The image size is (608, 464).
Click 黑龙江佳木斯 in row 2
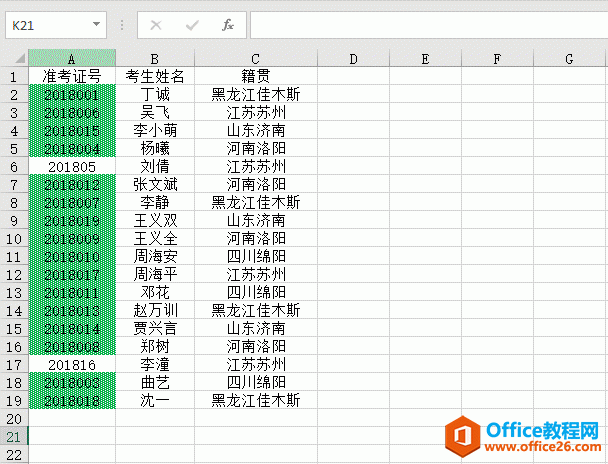(x=256, y=94)
